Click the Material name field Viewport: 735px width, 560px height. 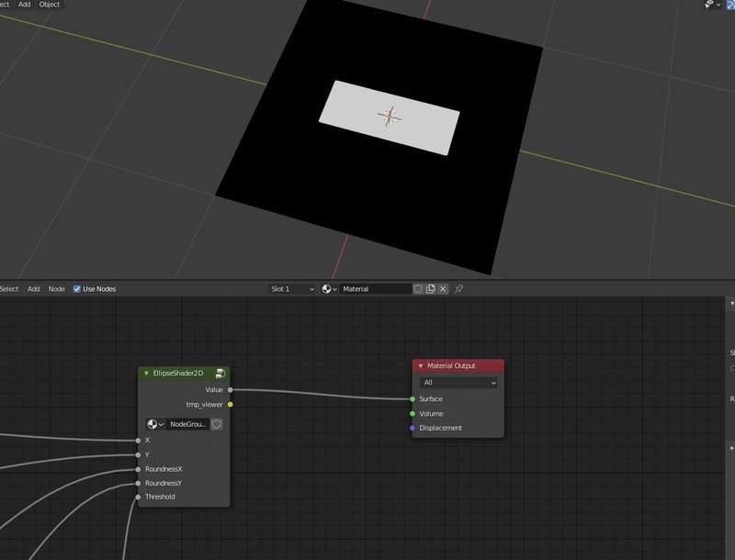376,289
